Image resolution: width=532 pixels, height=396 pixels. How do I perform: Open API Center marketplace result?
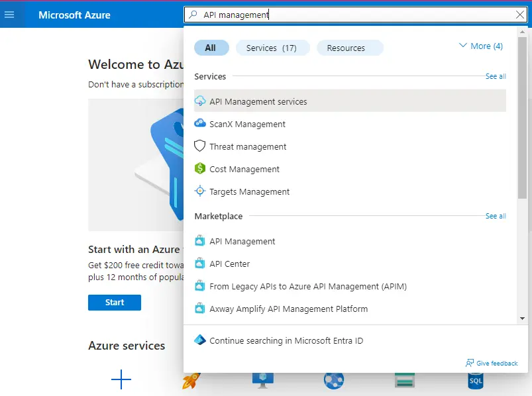click(350, 264)
